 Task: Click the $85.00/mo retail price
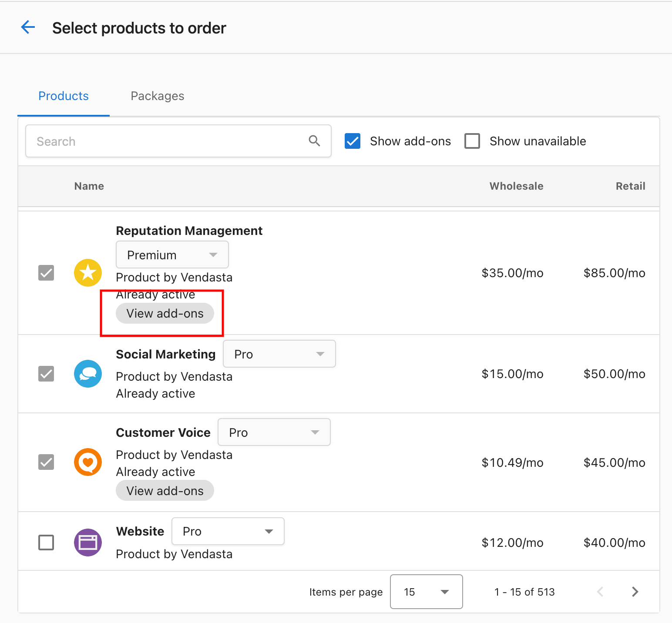click(615, 273)
